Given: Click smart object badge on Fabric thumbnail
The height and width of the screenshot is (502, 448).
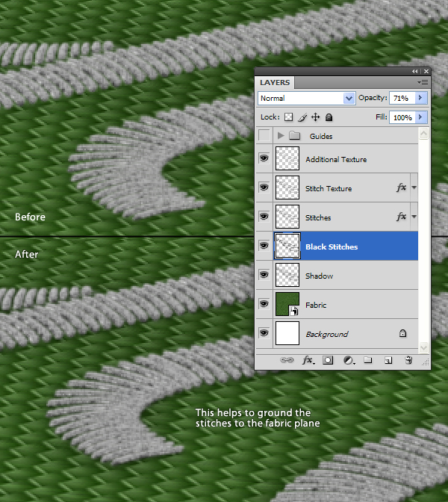Looking at the screenshot, I should (293, 311).
